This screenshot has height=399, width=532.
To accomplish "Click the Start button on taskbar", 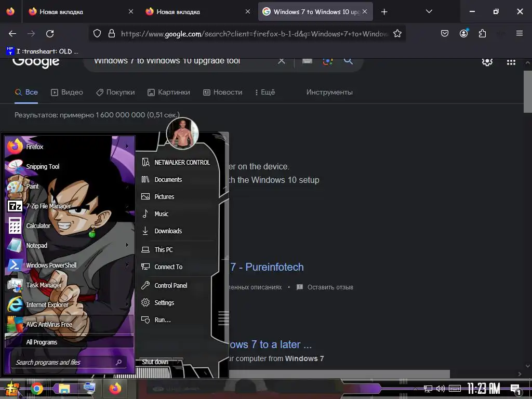I will (11, 389).
